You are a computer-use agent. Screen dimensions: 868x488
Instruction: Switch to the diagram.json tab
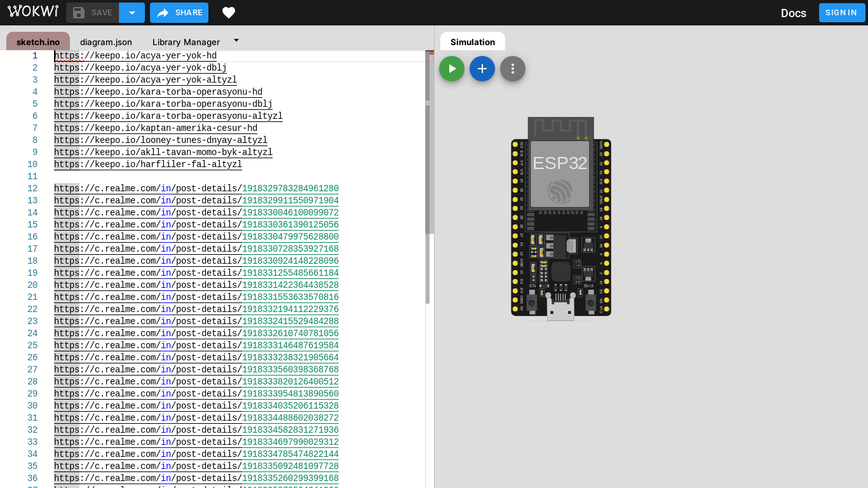click(x=106, y=42)
